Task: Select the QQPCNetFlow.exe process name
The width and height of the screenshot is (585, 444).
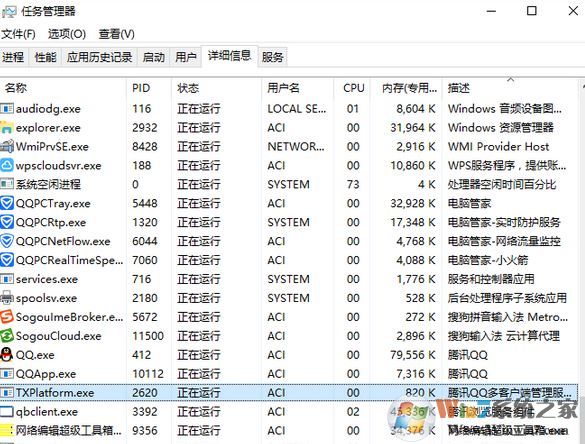Action: point(63,241)
